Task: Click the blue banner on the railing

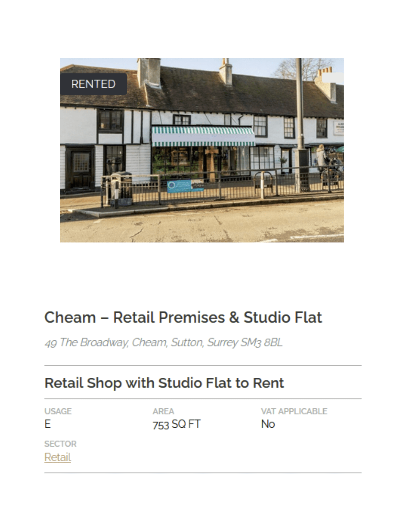Action: pyautogui.click(x=185, y=186)
